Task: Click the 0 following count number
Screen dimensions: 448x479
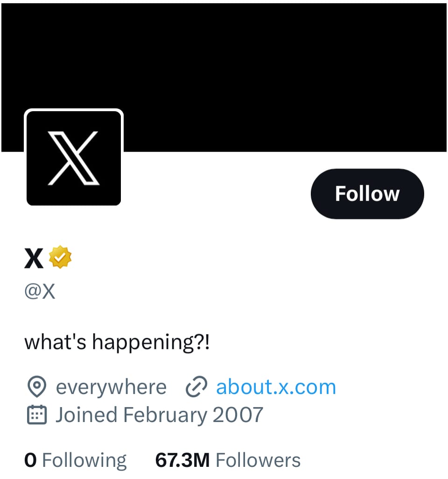Action: click(x=30, y=460)
